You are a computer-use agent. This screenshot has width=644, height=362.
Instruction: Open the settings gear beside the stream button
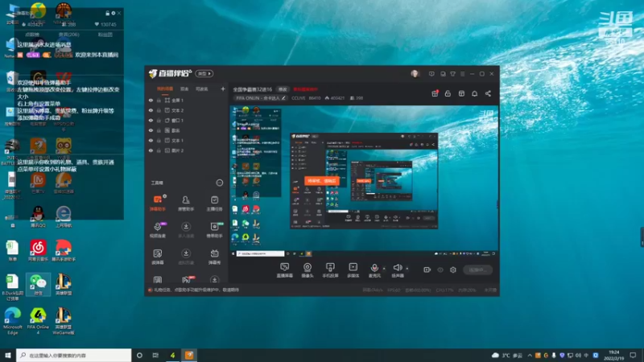(453, 269)
